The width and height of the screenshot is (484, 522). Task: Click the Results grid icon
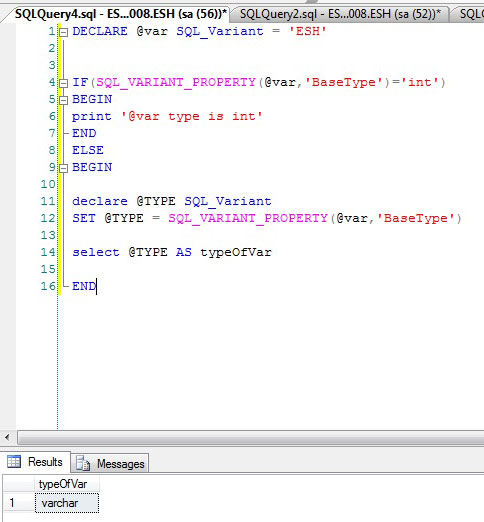(14, 462)
